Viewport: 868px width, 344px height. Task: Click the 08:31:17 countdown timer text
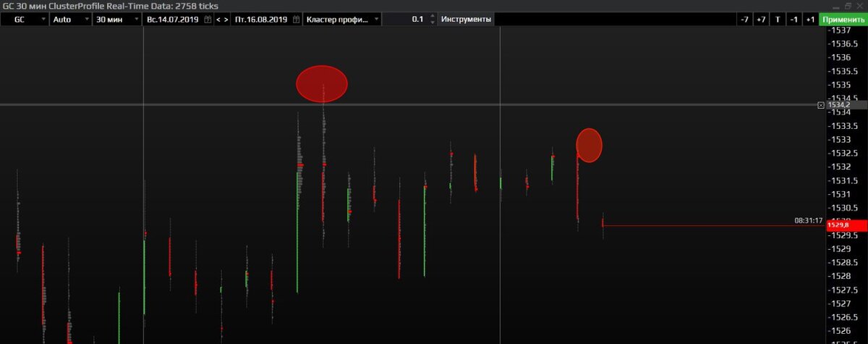[x=809, y=220]
